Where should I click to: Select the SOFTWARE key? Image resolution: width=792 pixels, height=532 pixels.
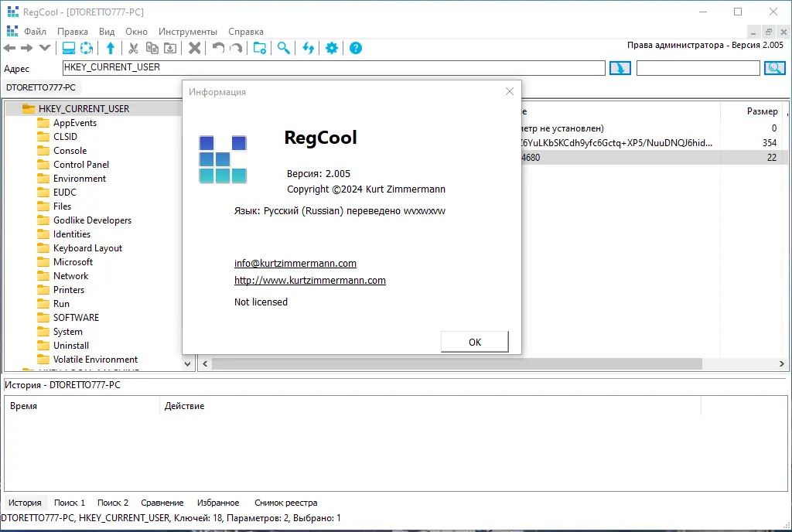coord(76,318)
